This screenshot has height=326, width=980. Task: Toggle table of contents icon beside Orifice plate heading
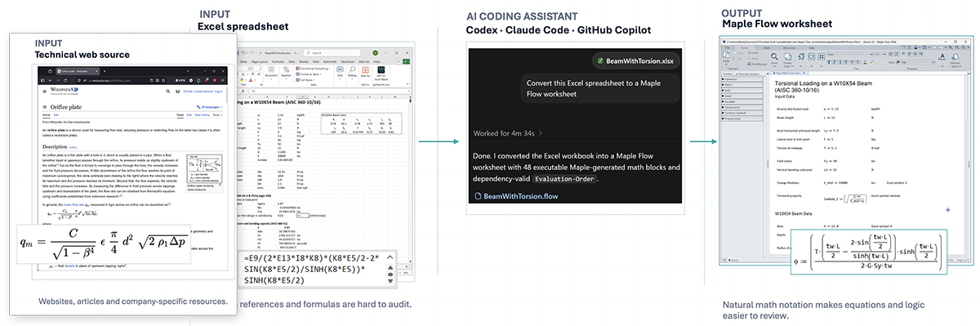pos(44,106)
